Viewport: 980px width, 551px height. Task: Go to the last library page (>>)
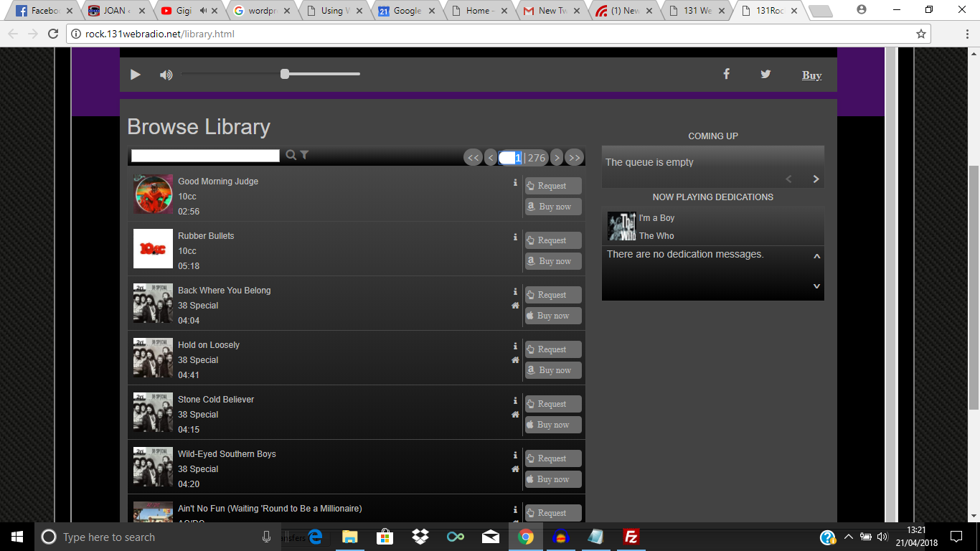(x=574, y=158)
